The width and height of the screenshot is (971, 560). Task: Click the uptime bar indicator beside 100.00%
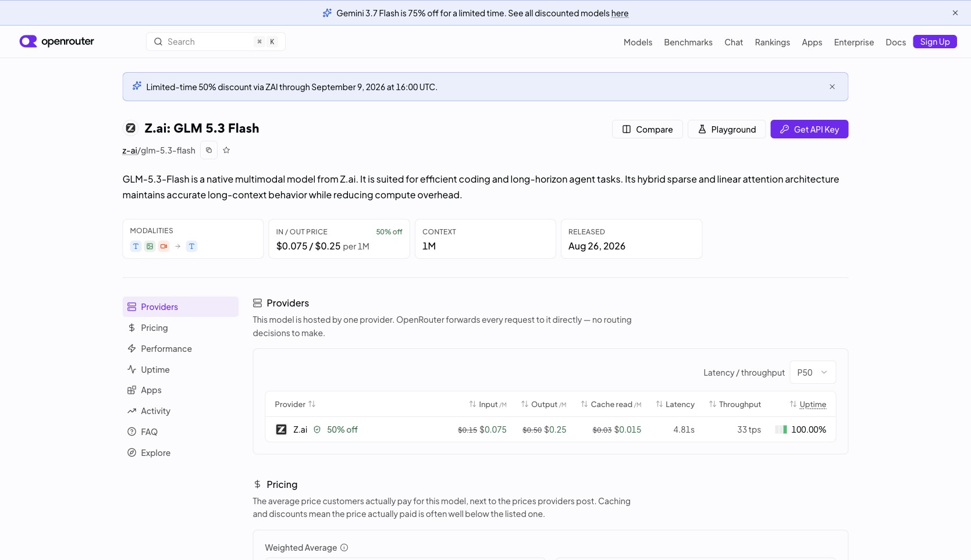[781, 429]
